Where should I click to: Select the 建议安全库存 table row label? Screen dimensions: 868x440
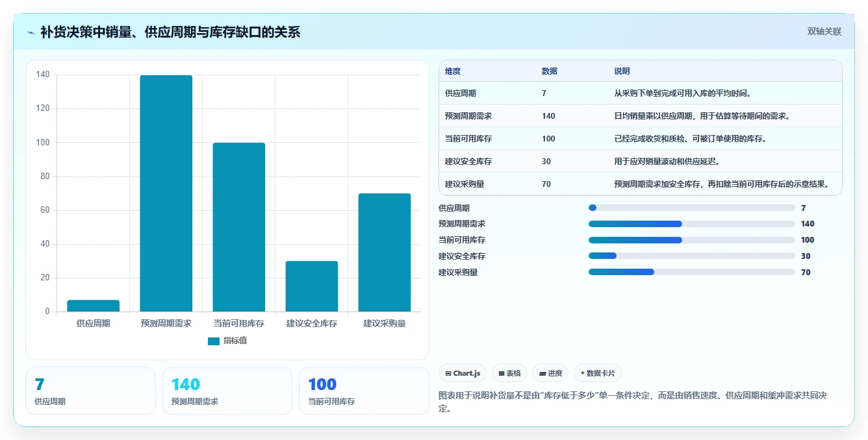[468, 162]
